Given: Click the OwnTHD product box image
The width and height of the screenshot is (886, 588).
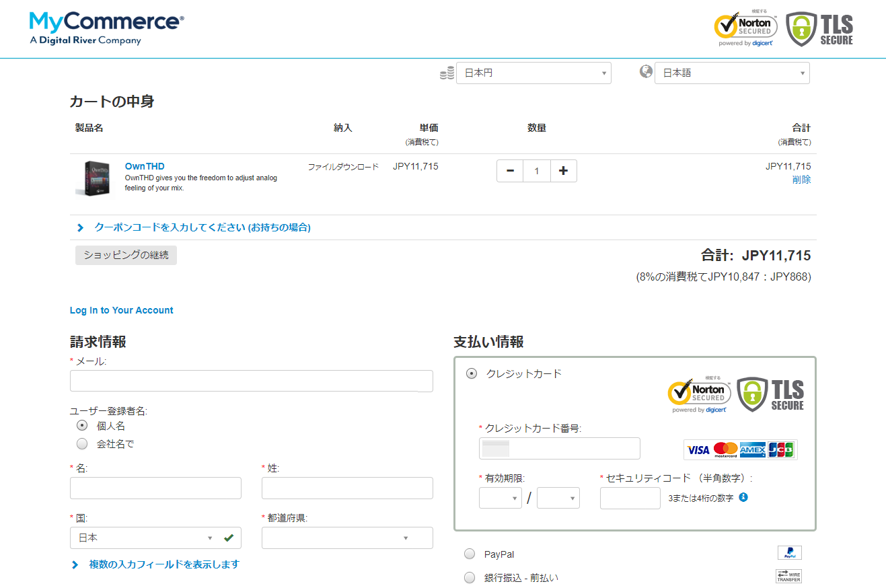Looking at the screenshot, I should click(x=92, y=178).
